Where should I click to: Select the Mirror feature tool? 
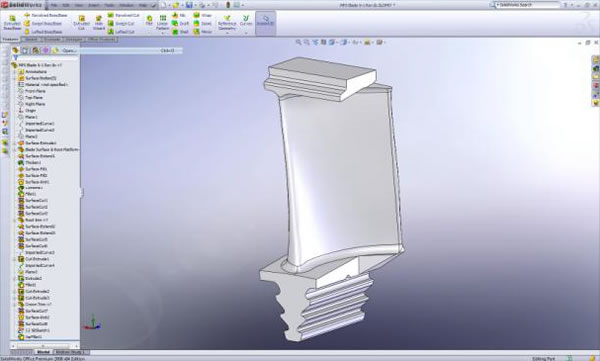[203, 32]
